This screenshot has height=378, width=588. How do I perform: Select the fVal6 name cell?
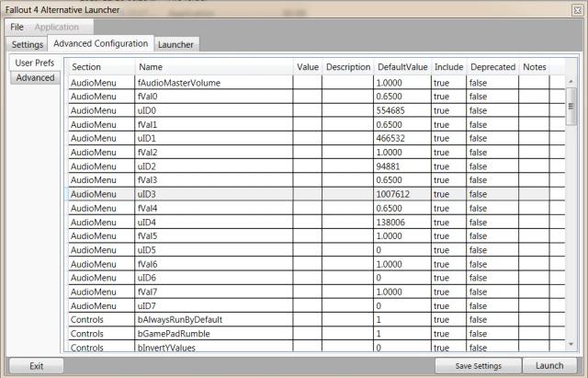coord(214,264)
